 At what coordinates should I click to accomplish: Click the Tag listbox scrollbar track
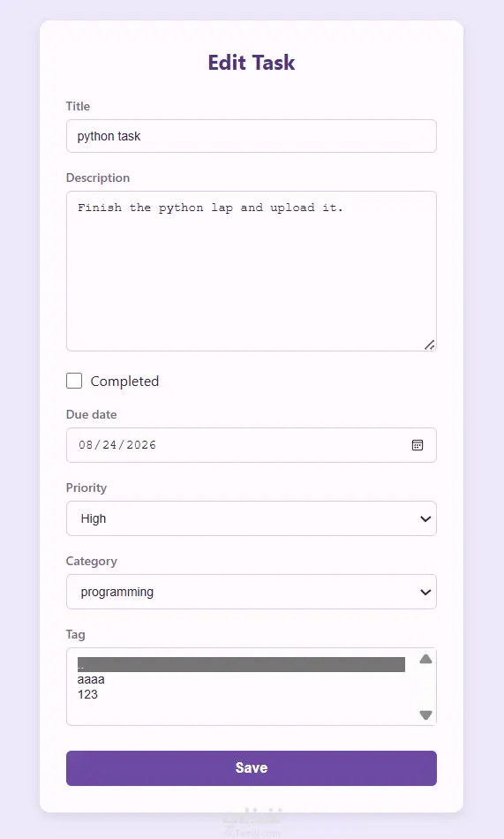[x=426, y=687]
